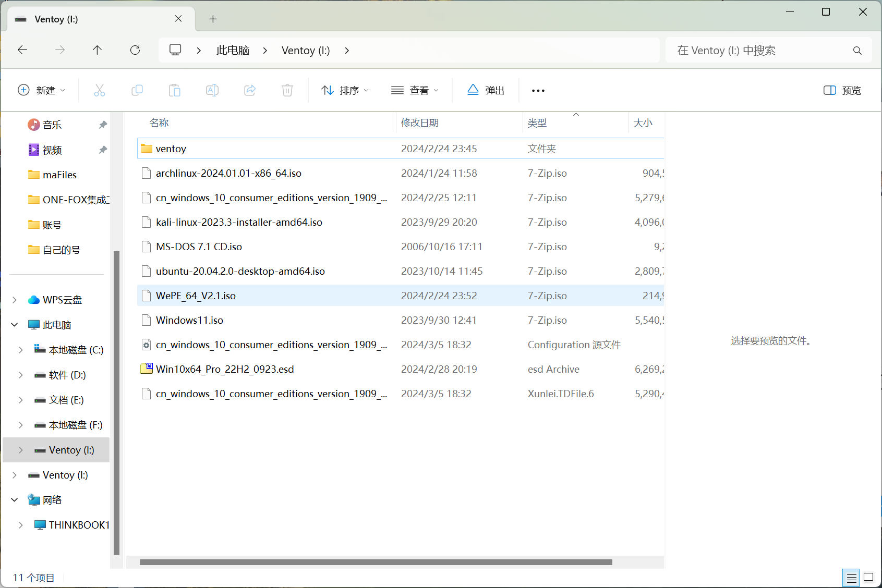Click the Delete trash can icon
The height and width of the screenshot is (588, 882).
pos(287,90)
